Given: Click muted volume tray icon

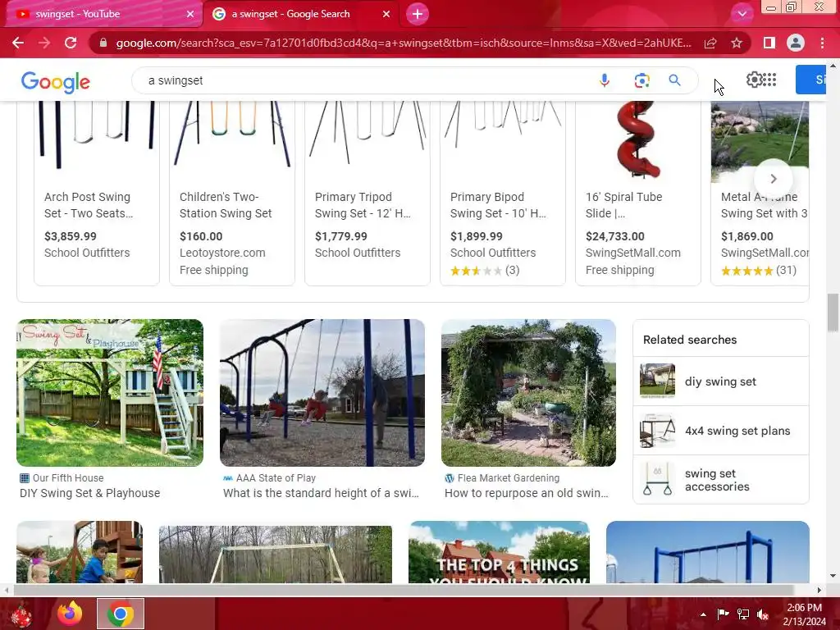Looking at the screenshot, I should 762,614.
